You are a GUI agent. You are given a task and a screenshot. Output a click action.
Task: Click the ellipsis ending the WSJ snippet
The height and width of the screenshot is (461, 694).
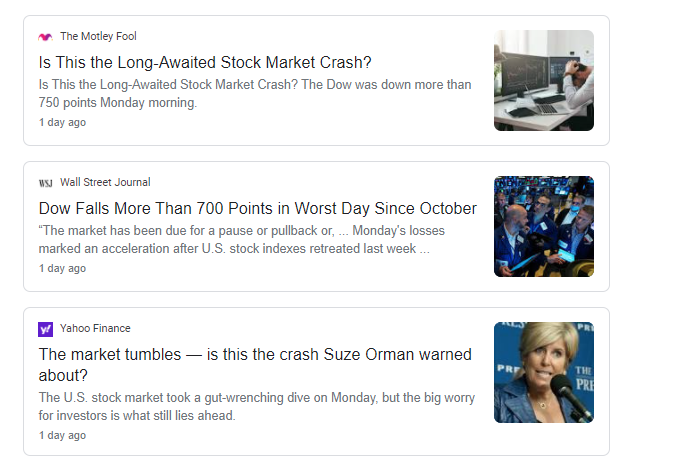pyautogui.click(x=424, y=249)
